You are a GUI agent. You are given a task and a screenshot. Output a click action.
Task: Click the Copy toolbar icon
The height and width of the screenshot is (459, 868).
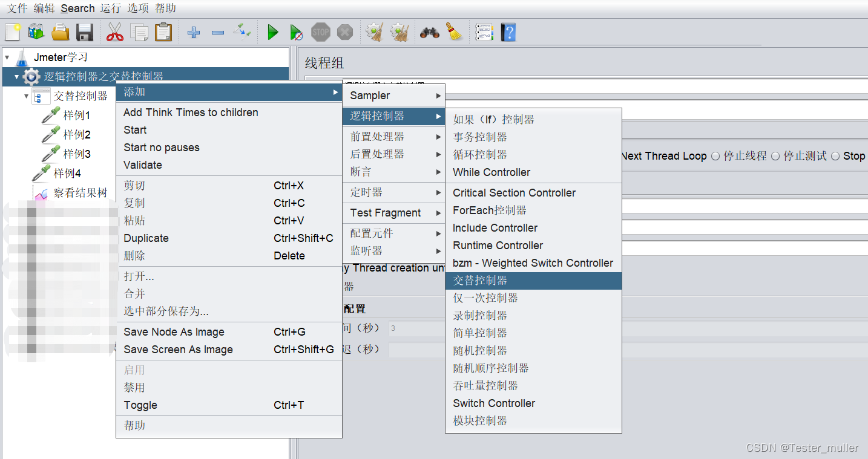(139, 32)
